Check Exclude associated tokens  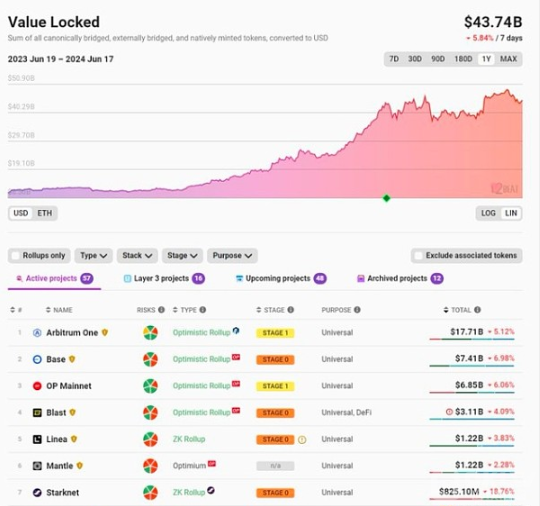coord(418,256)
